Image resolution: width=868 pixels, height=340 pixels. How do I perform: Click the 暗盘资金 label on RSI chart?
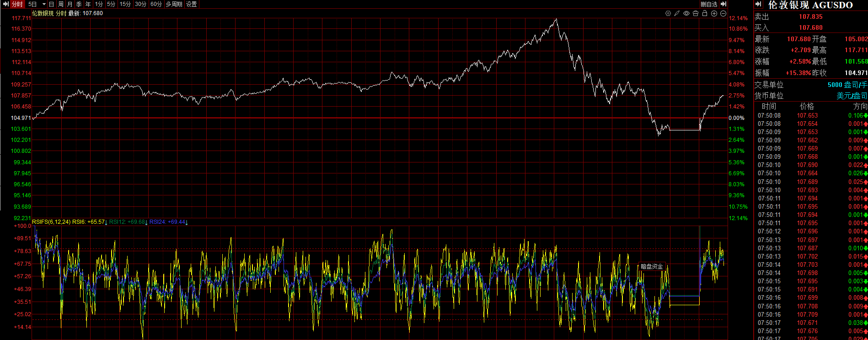pyautogui.click(x=652, y=266)
